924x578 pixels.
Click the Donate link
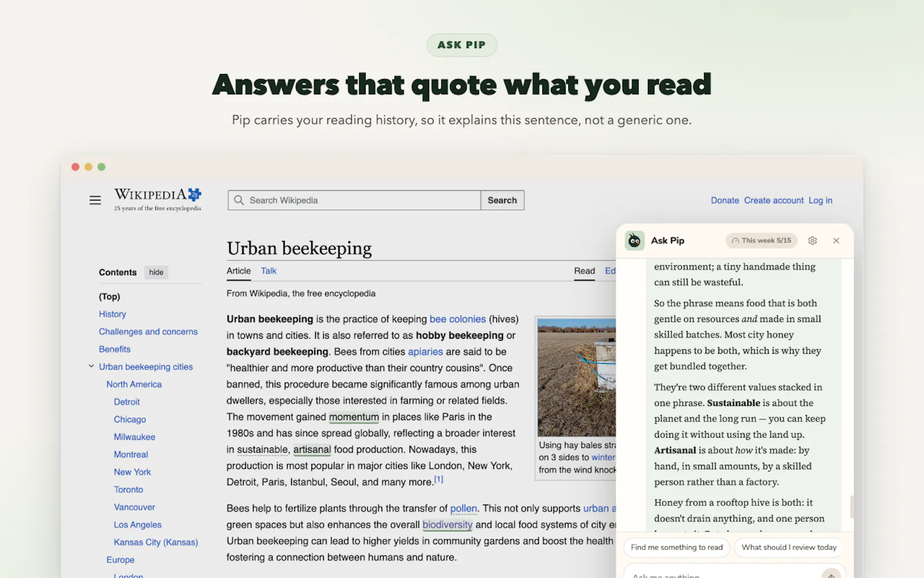click(x=725, y=200)
